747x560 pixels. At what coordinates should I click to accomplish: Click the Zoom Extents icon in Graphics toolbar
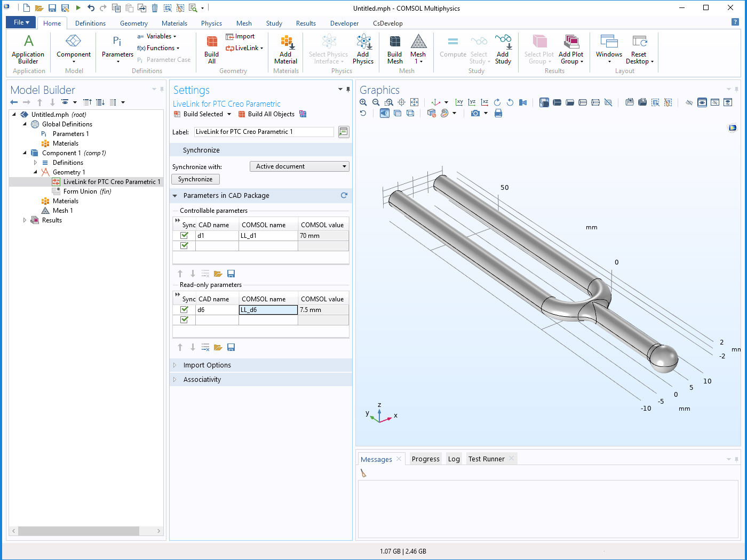[415, 102]
